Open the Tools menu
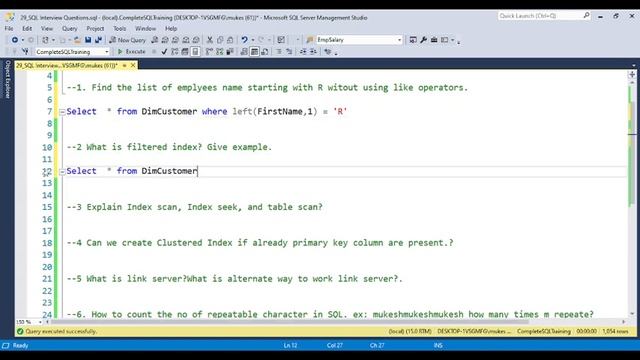This screenshot has height=360, width=640. coord(120,29)
